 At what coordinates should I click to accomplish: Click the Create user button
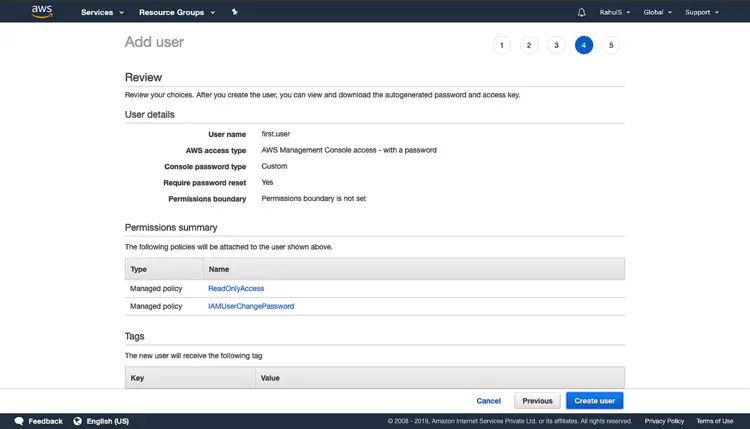[x=595, y=401]
